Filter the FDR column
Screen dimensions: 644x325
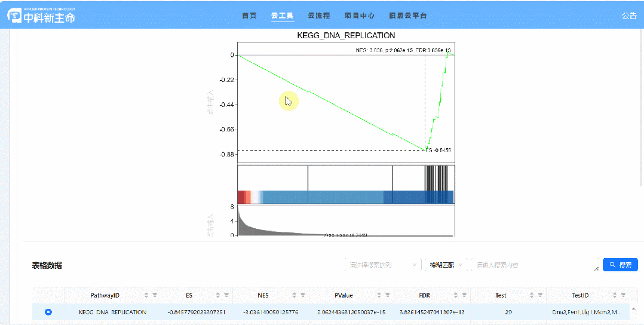click(464, 295)
